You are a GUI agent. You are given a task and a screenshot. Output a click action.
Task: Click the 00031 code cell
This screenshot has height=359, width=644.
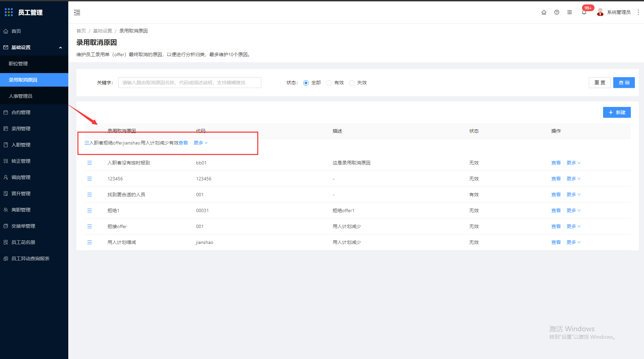click(202, 210)
